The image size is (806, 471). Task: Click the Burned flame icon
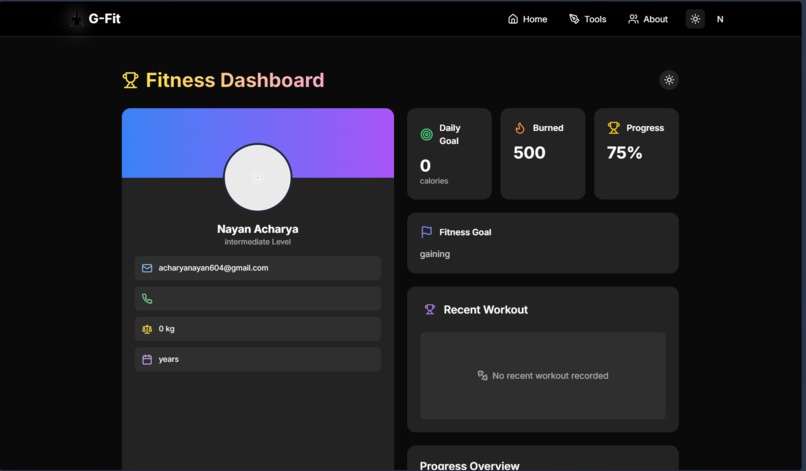click(x=520, y=128)
